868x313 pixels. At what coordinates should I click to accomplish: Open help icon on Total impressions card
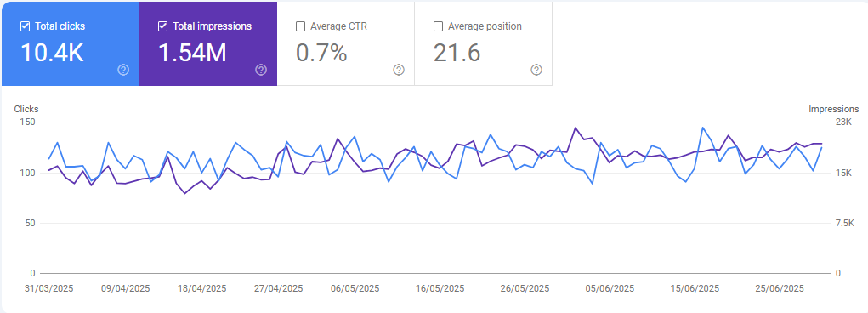tap(261, 70)
